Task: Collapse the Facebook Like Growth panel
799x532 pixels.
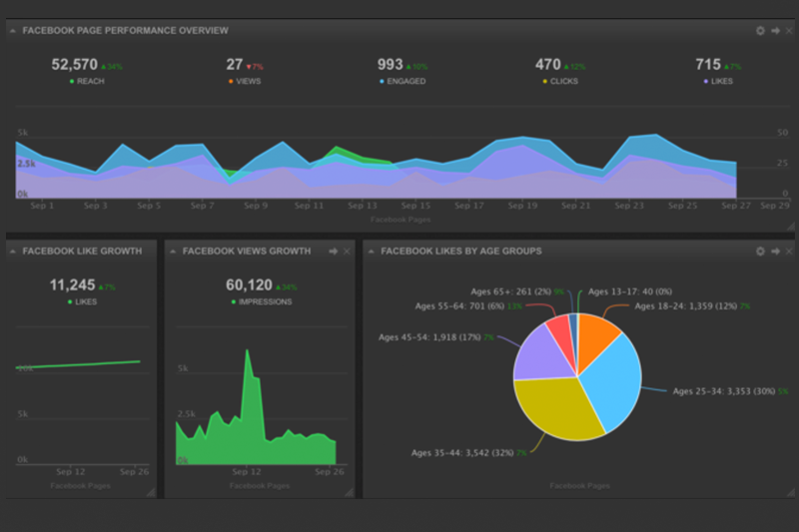Action: point(13,252)
